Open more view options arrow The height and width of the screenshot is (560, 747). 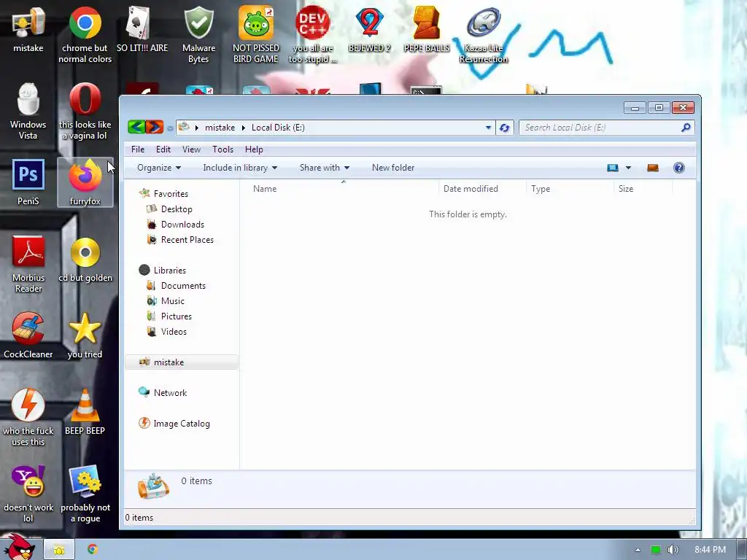click(628, 168)
